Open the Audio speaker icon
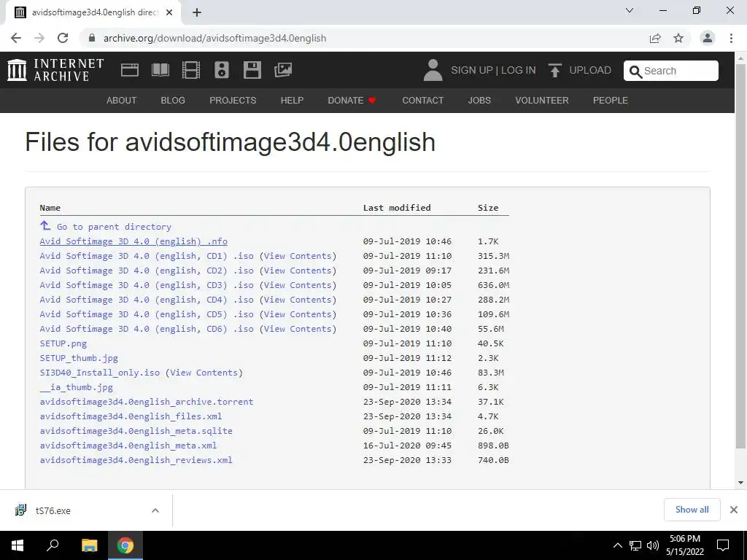 [x=222, y=70]
